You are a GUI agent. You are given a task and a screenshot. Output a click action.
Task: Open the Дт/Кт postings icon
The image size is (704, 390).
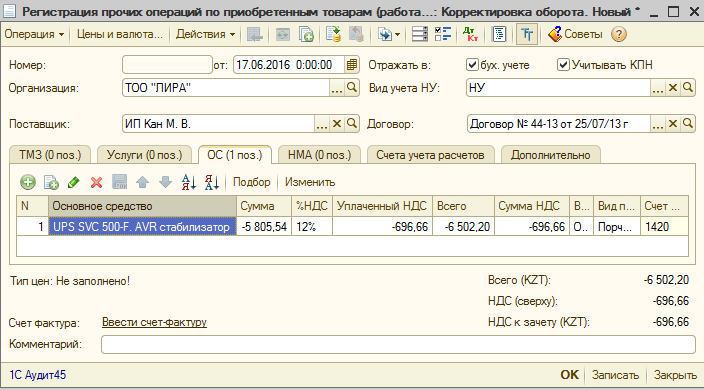click(x=470, y=34)
